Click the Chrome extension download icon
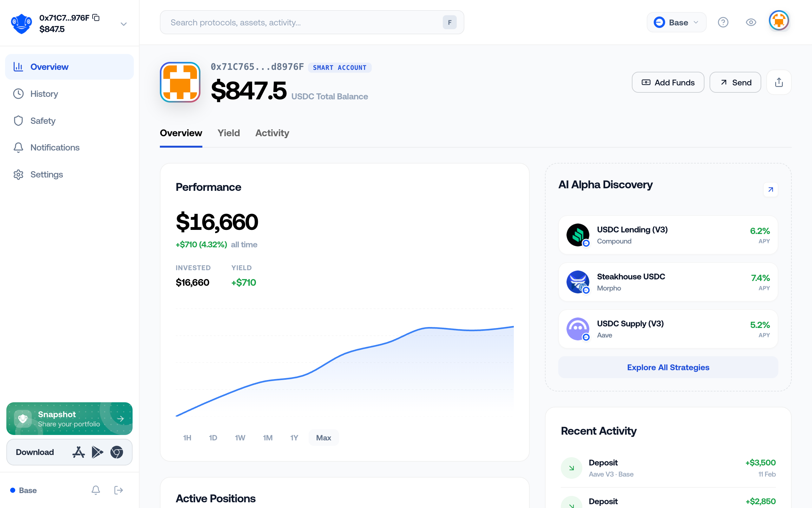Viewport: 812px width, 508px height. pos(116,452)
